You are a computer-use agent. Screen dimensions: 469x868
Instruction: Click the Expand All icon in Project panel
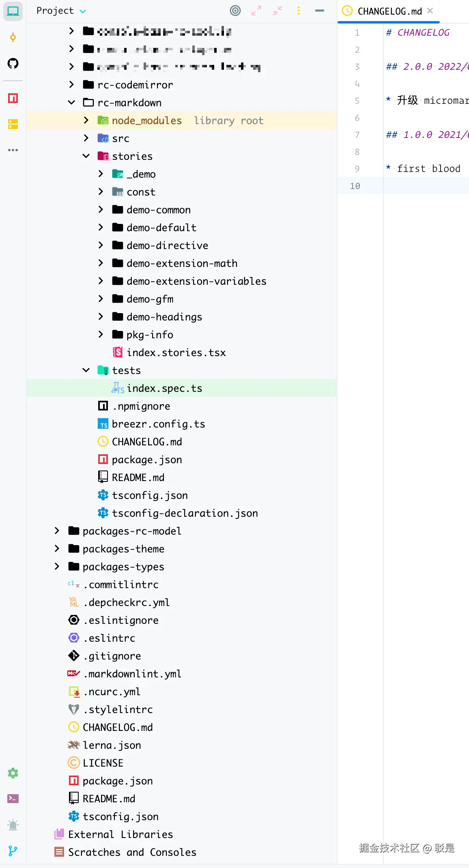[x=256, y=11]
